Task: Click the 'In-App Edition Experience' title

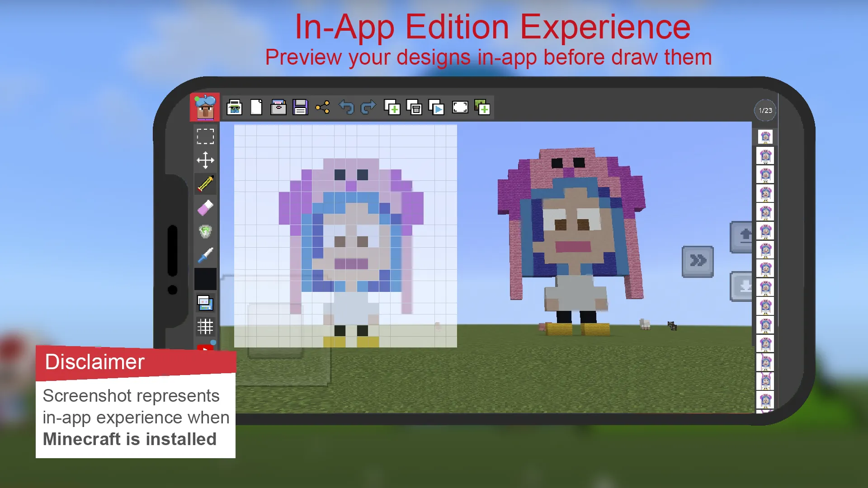Action: point(493,27)
